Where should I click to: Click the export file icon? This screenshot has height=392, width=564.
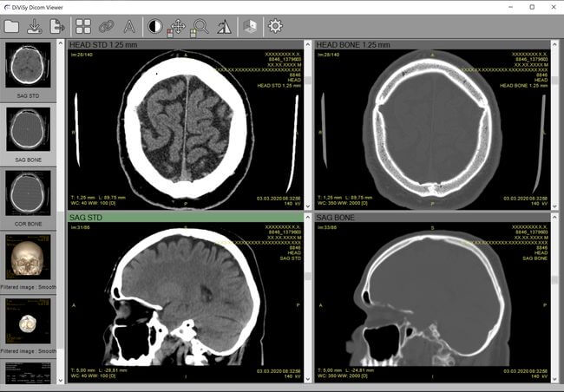click(x=57, y=26)
